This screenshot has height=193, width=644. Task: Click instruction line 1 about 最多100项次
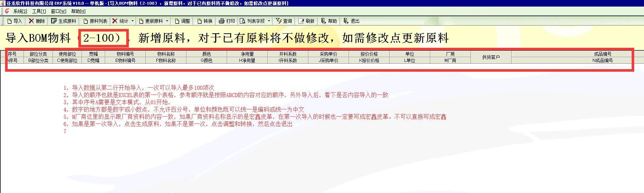click(x=139, y=88)
